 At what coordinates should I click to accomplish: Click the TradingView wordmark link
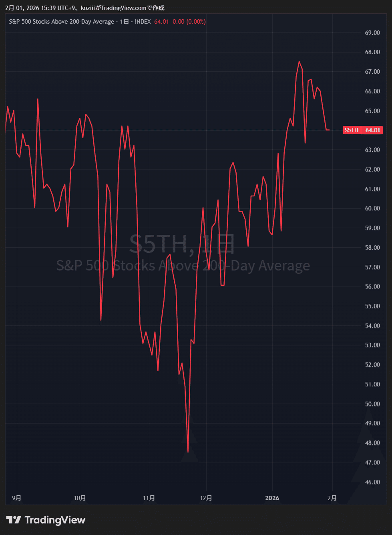[54, 520]
